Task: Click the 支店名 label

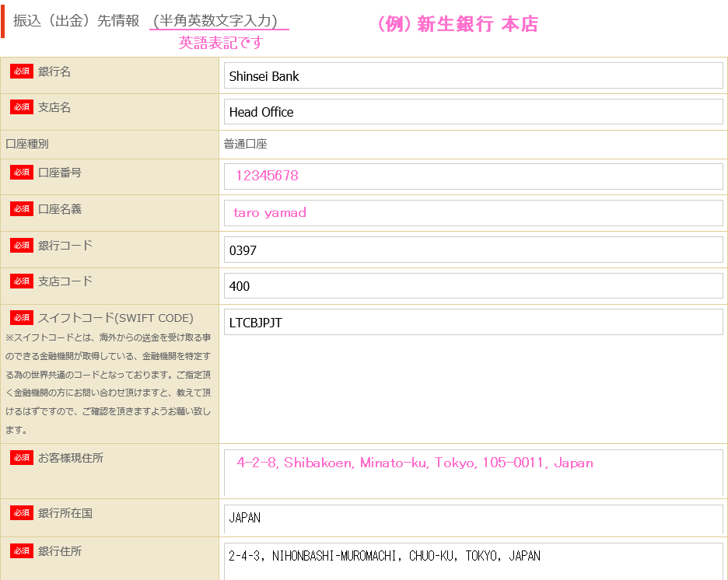Action: click(54, 107)
